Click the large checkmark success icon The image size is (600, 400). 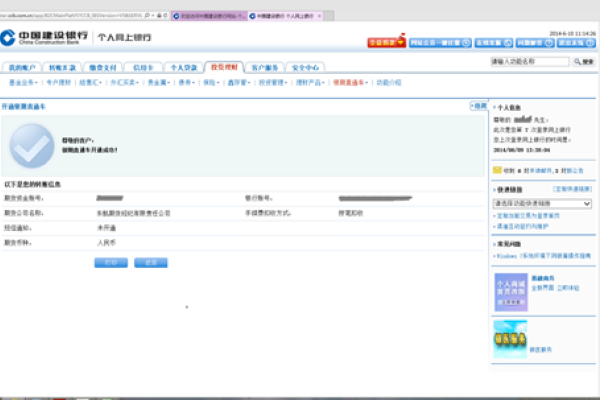(x=32, y=146)
